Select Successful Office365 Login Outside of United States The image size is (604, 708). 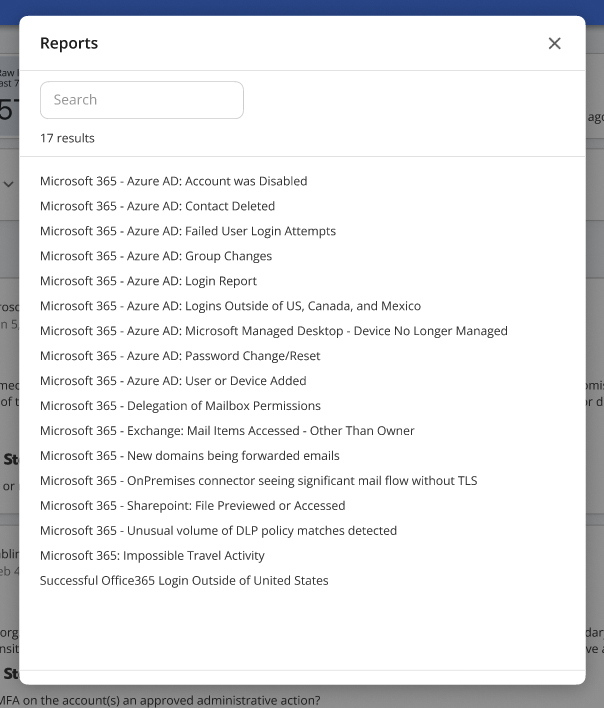[184, 580]
